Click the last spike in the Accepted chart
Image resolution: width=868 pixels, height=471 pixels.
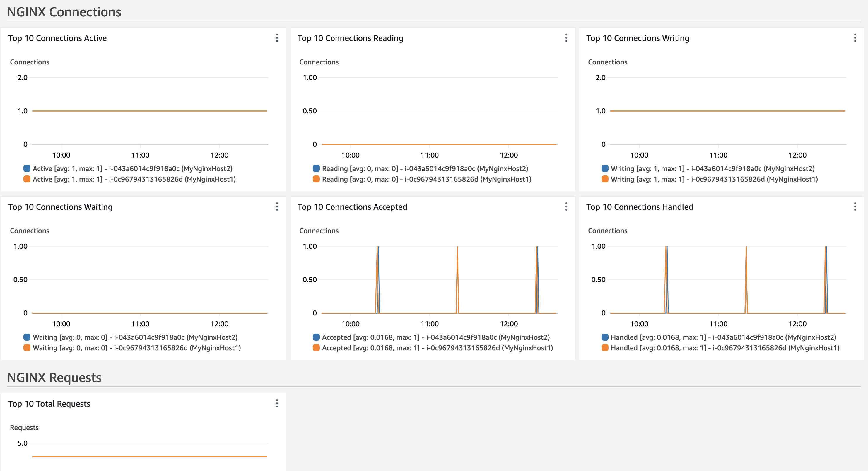pyautogui.click(x=537, y=280)
